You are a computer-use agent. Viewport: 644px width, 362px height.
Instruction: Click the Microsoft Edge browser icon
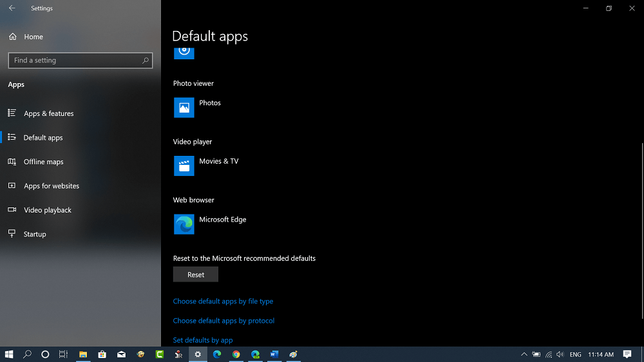point(184,224)
